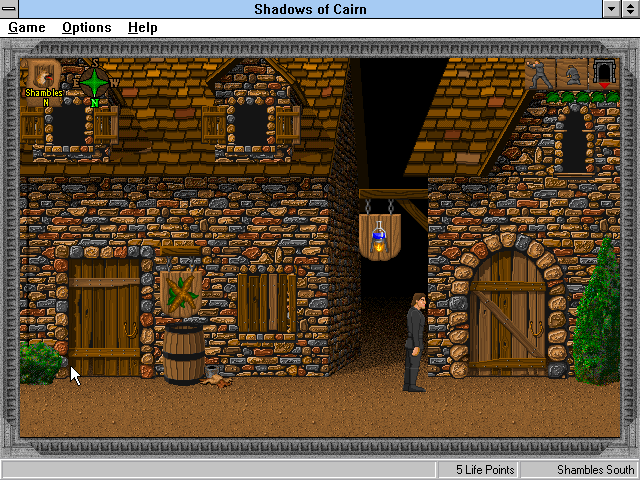The width and height of the screenshot is (640, 480).
Task: Open the Help menu
Action: 142,27
